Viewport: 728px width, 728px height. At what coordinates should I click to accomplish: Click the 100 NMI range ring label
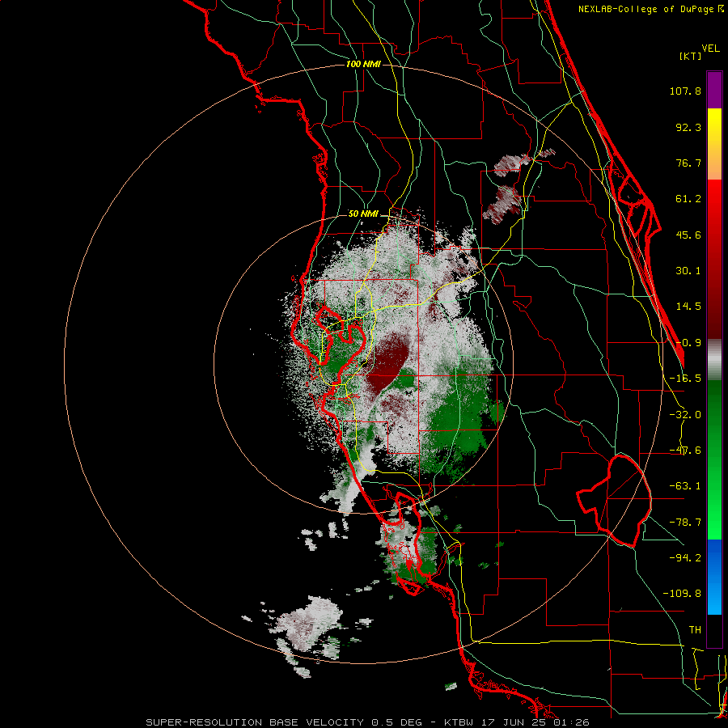click(x=363, y=64)
